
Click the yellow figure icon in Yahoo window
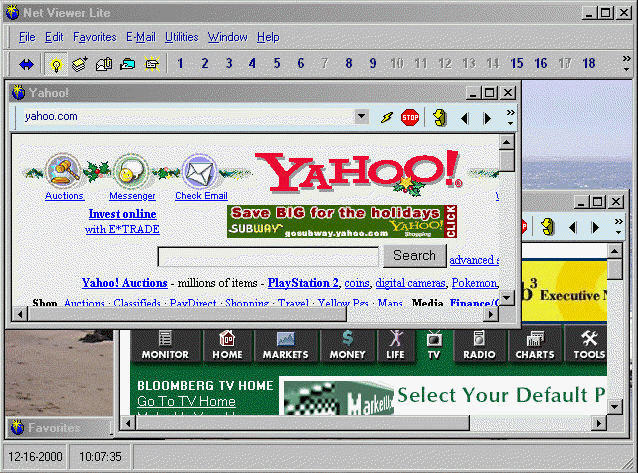439,118
